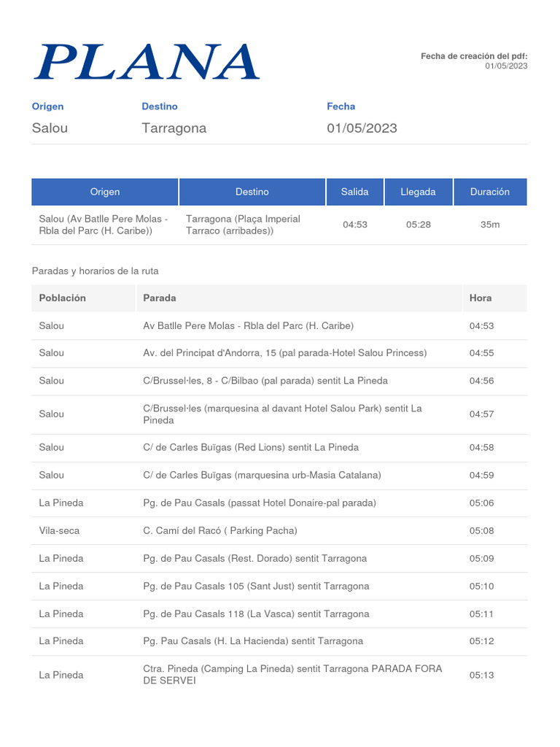Click the date 01/05/2023 under Fecha

pyautogui.click(x=362, y=128)
